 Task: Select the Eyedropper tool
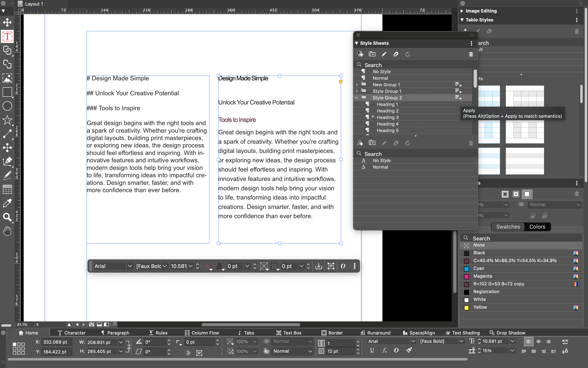click(x=7, y=203)
